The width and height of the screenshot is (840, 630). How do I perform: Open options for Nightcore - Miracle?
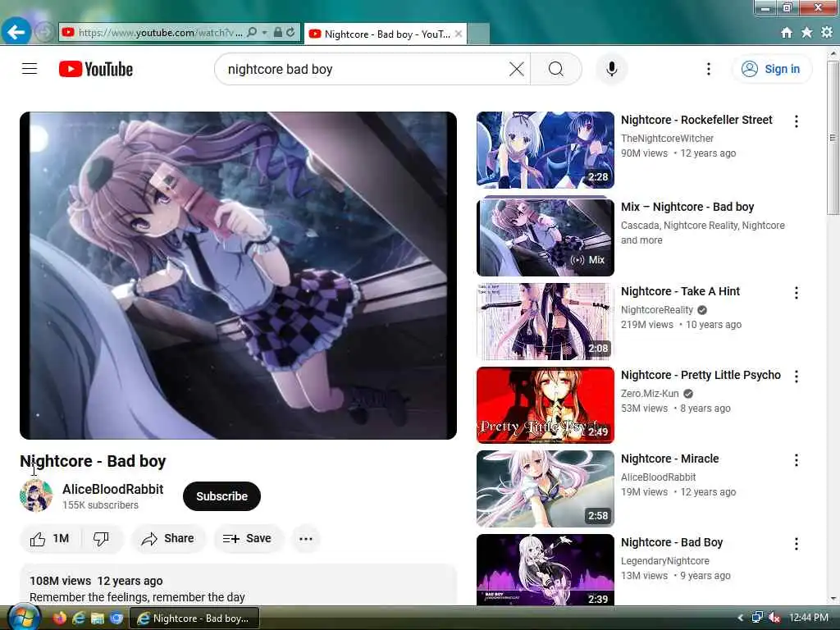pyautogui.click(x=796, y=460)
